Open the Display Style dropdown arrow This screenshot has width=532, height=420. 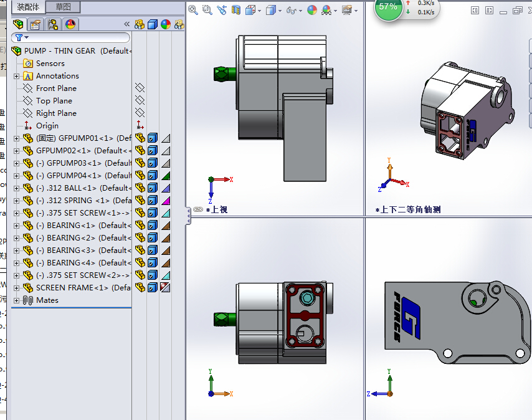[280, 11]
